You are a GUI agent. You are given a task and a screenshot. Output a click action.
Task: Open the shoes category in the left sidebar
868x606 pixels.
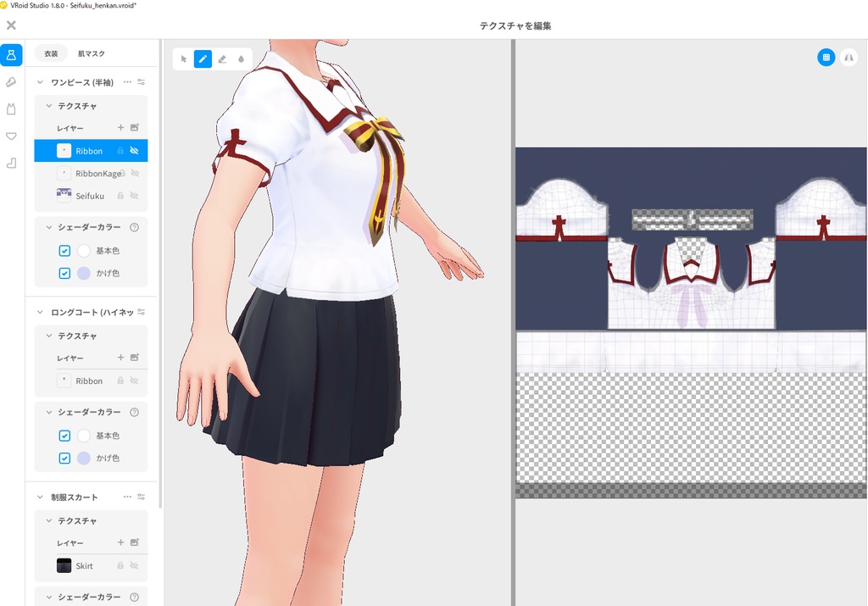click(x=11, y=81)
